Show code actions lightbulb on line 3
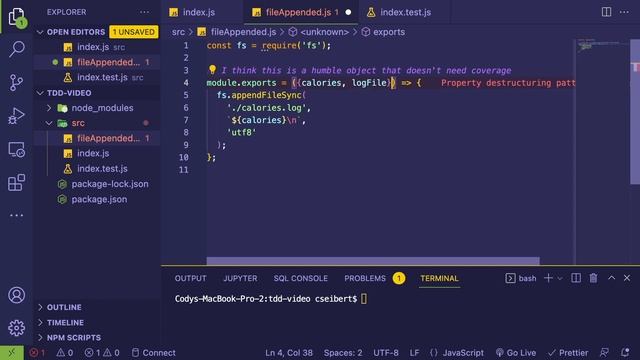This screenshot has width=640, height=360. [x=212, y=70]
